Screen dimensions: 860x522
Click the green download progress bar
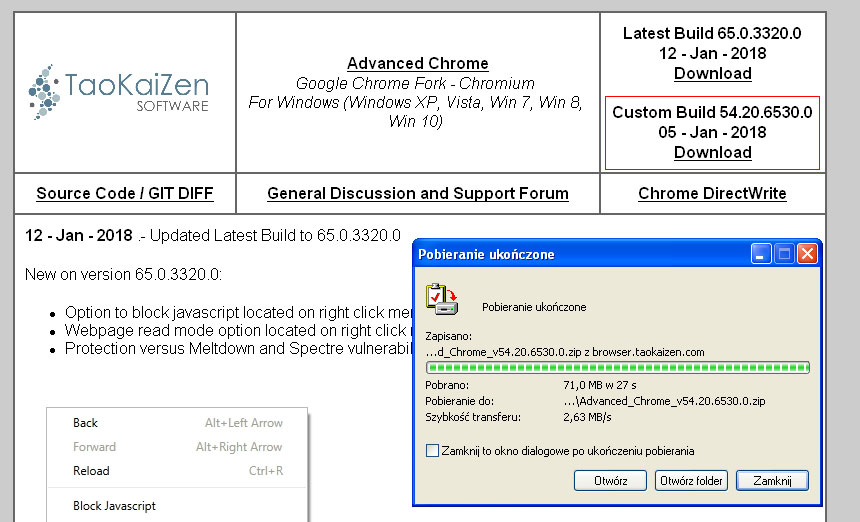(618, 367)
